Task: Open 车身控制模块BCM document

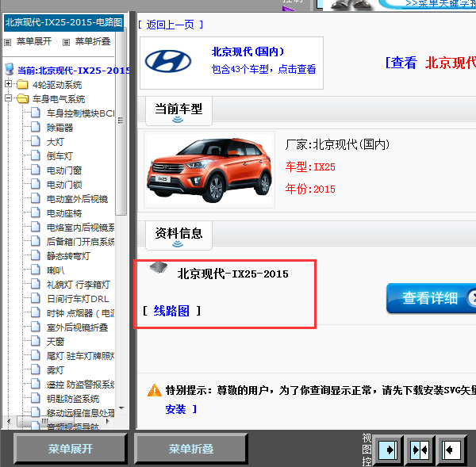Action: point(80,113)
